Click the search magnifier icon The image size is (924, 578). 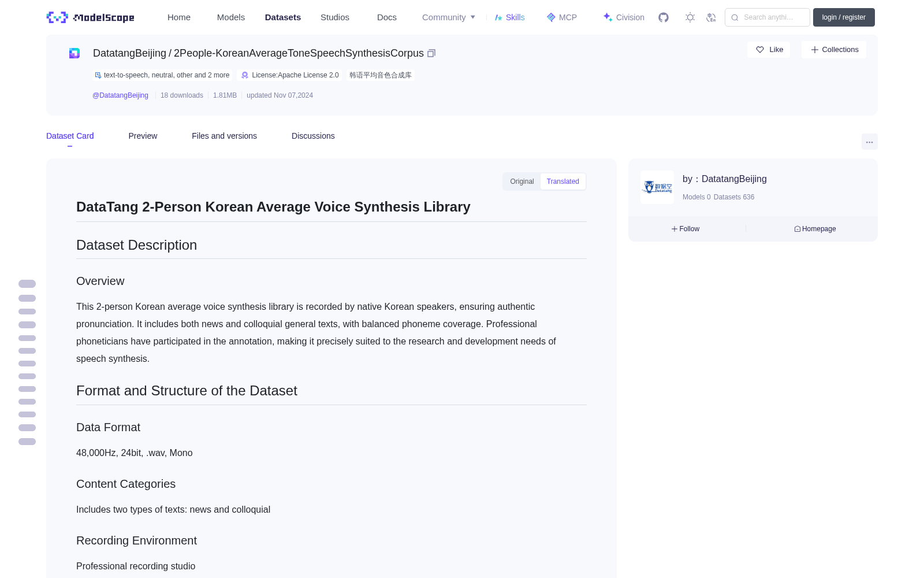coord(735,17)
